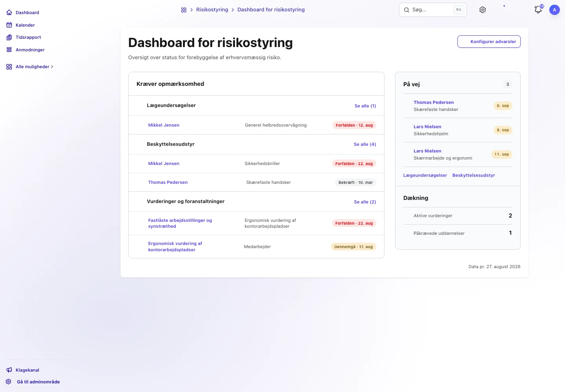Click the På vej count badge '3'

point(508,84)
